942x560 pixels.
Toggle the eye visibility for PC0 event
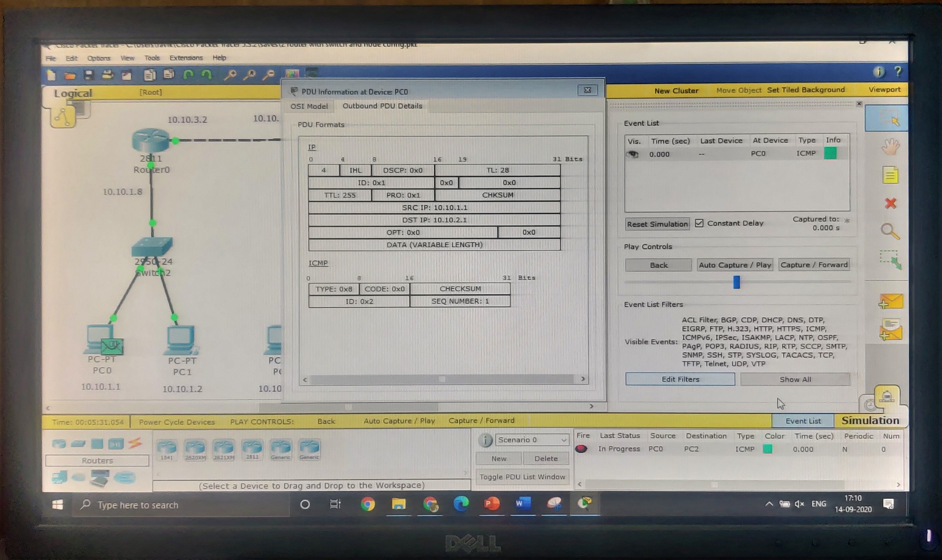click(x=633, y=154)
